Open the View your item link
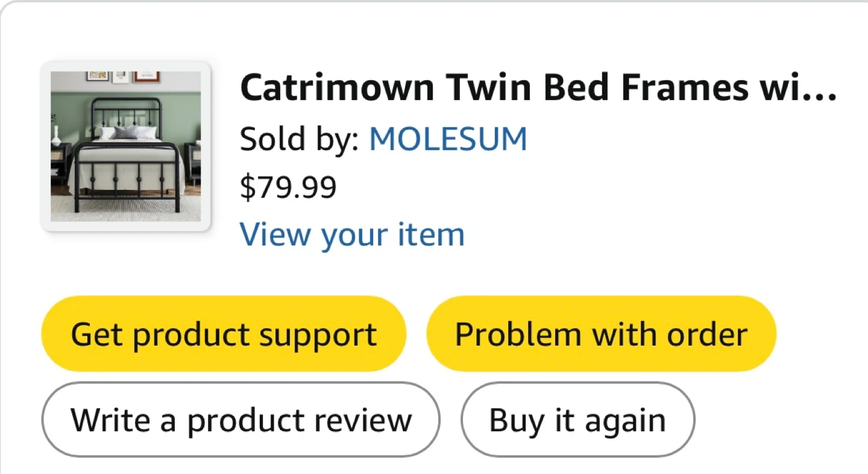Image resolution: width=868 pixels, height=474 pixels. tap(352, 235)
